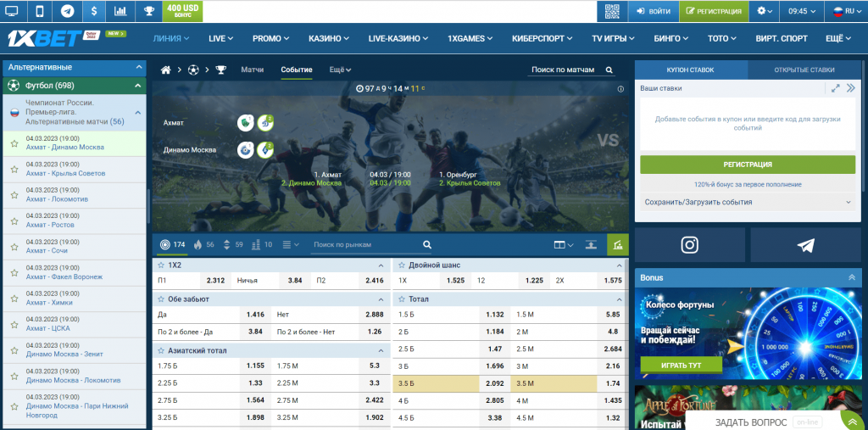Toggle favorite star on 1X2 market
Viewport: 868px width, 430px height.
pyautogui.click(x=161, y=265)
